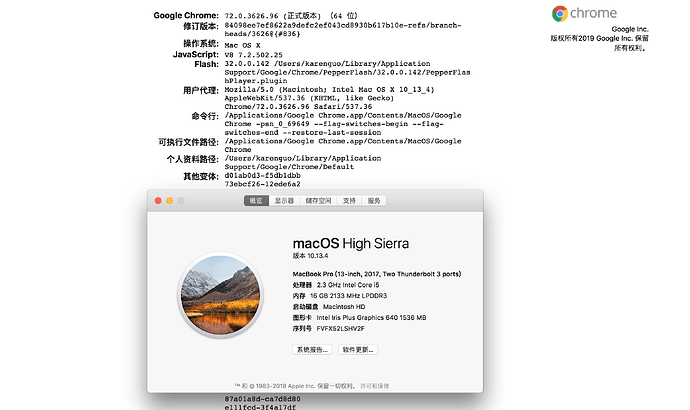Select variation d01ab0d3-f5db1dbb
690x410 pixels.
tap(263, 176)
